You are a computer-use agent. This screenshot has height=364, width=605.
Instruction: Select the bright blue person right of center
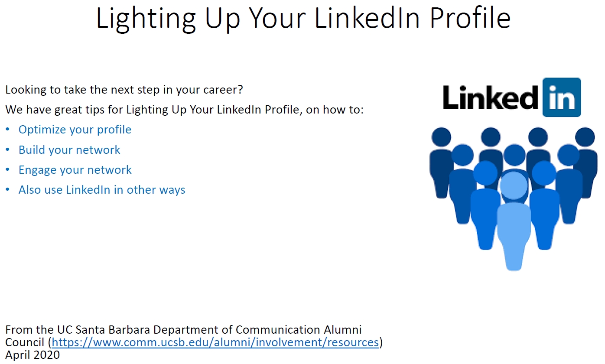543,205
